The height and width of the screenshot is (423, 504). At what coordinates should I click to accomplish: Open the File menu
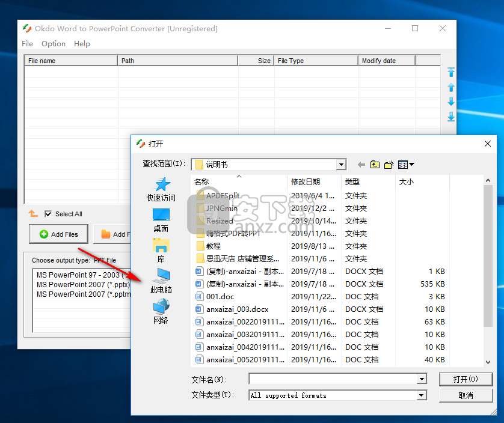coord(27,44)
